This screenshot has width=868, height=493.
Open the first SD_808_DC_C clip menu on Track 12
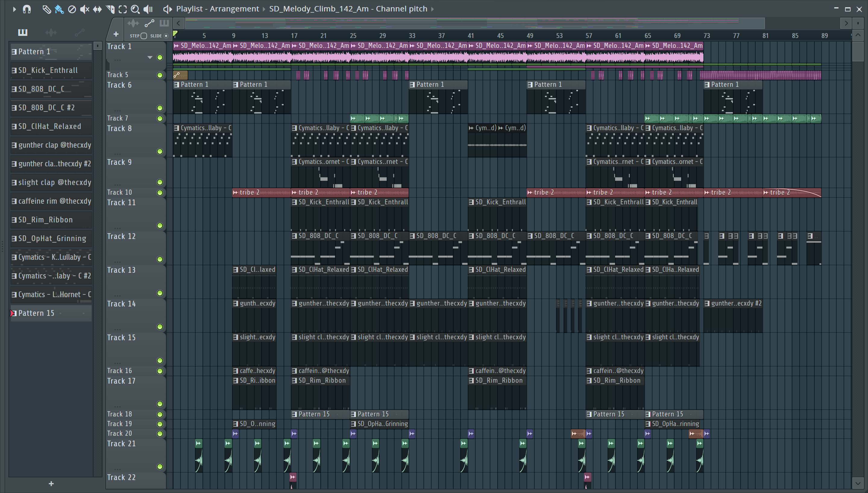(294, 236)
